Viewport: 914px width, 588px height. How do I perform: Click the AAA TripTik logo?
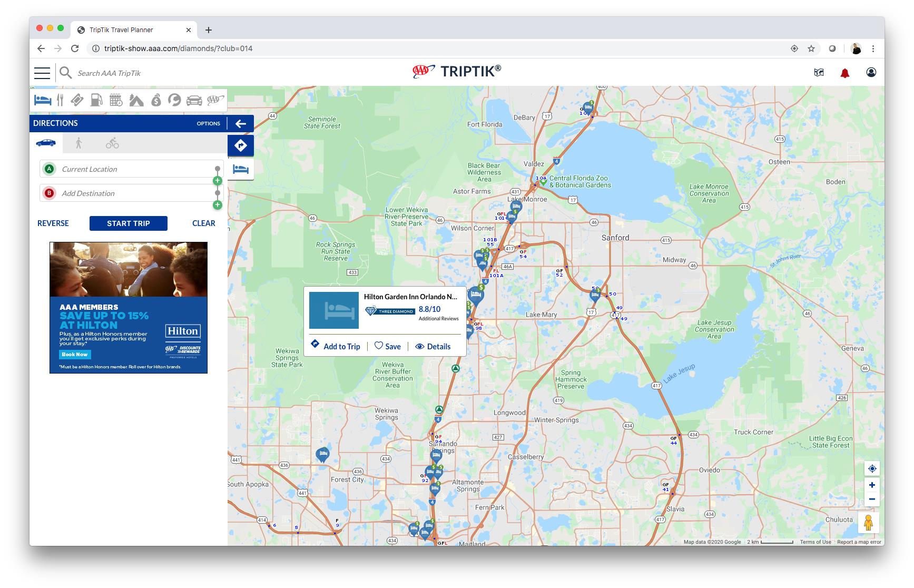pos(457,71)
